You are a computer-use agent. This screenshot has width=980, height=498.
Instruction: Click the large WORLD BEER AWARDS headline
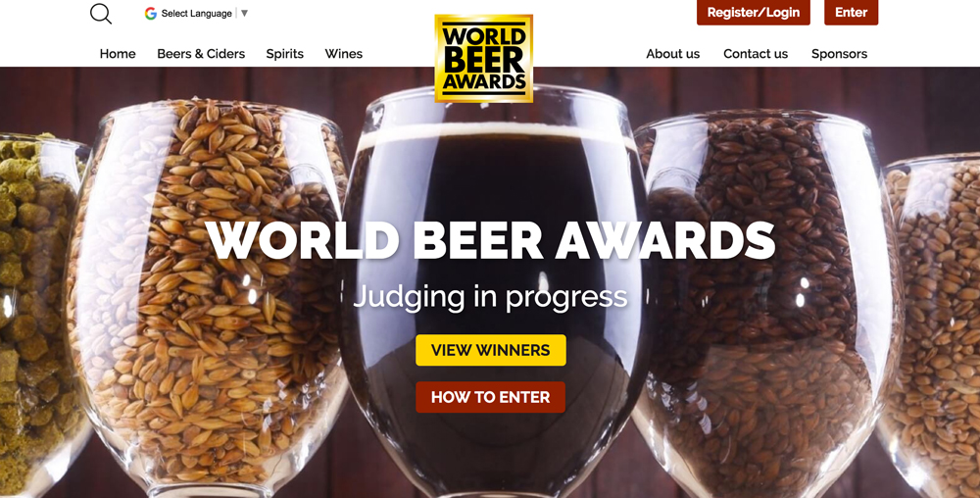(x=491, y=240)
